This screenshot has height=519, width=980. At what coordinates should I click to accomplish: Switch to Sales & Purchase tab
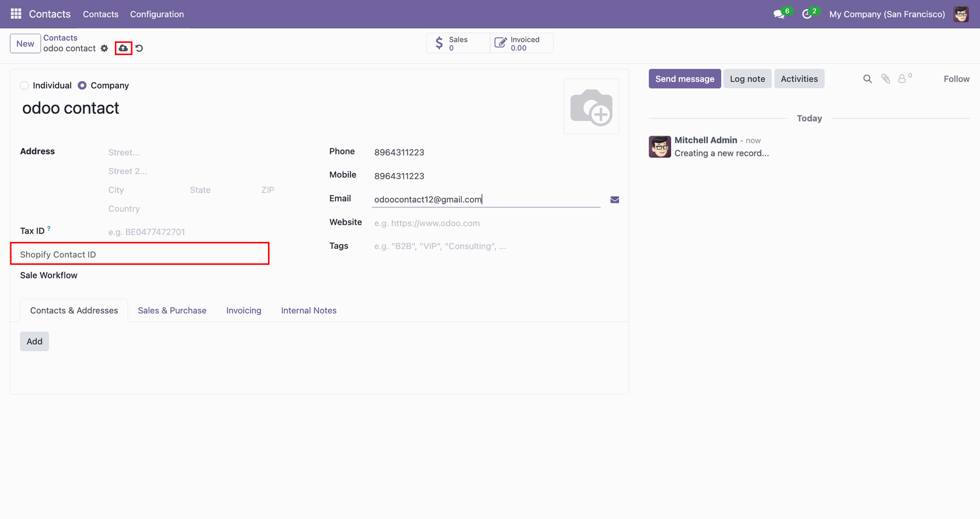pyautogui.click(x=172, y=310)
